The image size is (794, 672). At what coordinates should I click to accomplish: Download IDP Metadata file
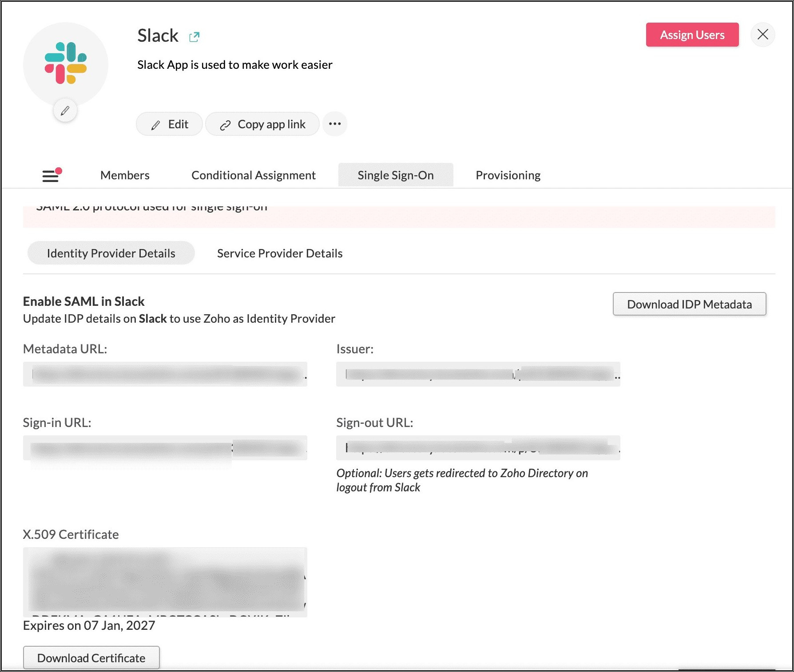tap(689, 304)
